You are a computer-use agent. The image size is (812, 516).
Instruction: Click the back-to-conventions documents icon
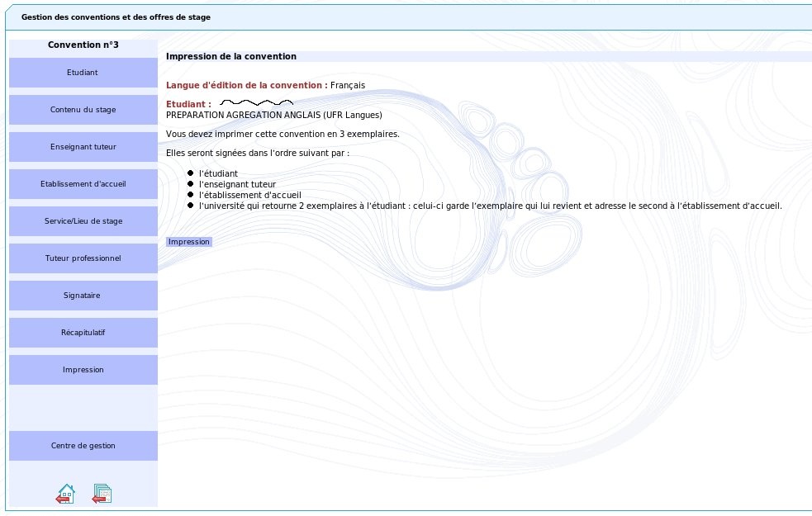[x=102, y=494]
